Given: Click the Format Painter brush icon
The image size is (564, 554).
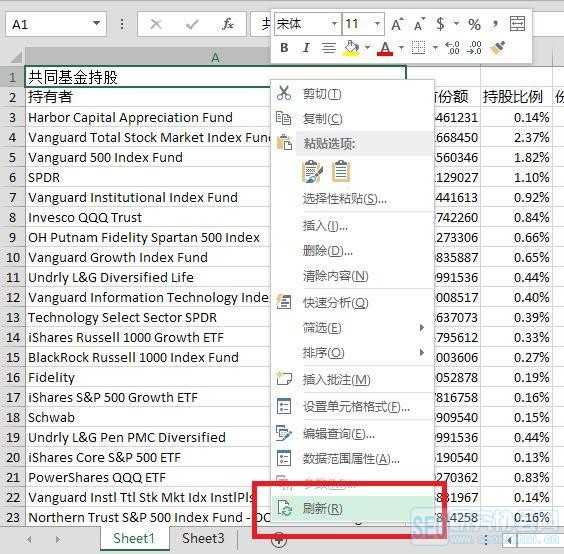Looking at the screenshot, I should click(x=498, y=47).
